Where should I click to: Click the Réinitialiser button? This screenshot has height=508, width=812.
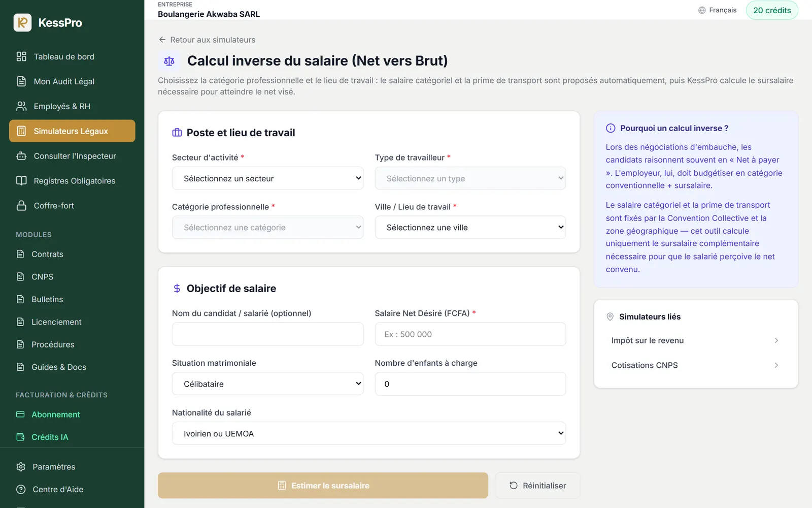(x=537, y=486)
